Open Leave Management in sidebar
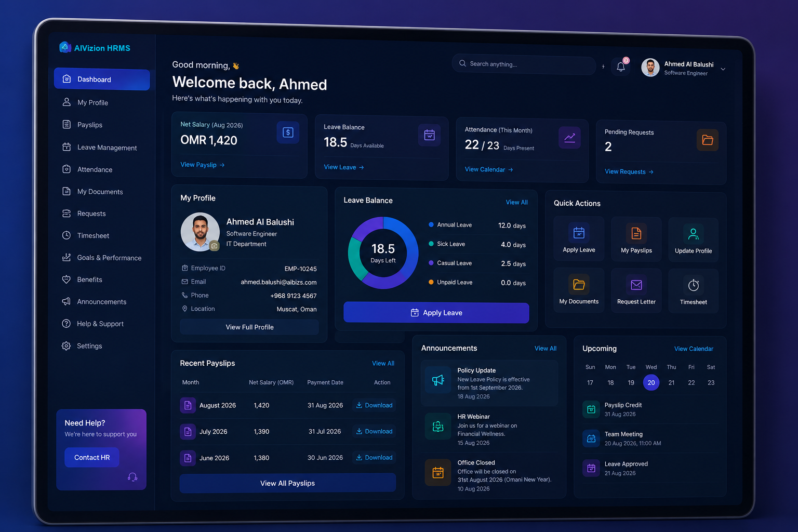 [102, 147]
